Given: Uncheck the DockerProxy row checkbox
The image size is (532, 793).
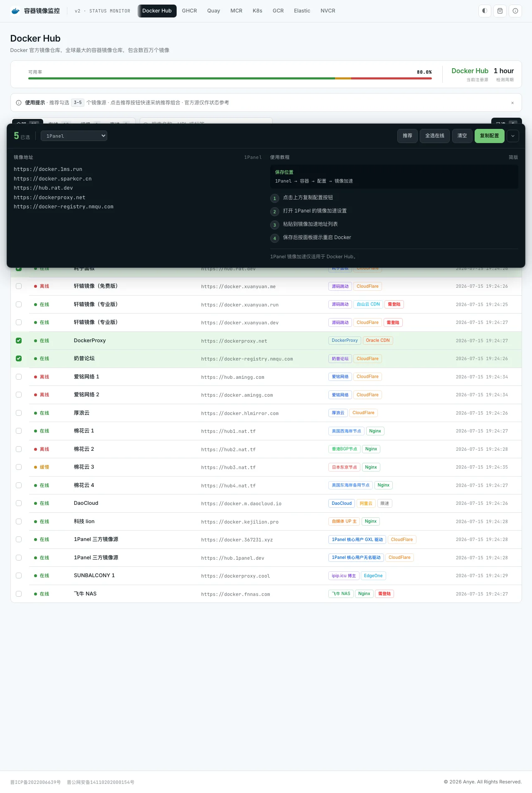Looking at the screenshot, I should [19, 341].
